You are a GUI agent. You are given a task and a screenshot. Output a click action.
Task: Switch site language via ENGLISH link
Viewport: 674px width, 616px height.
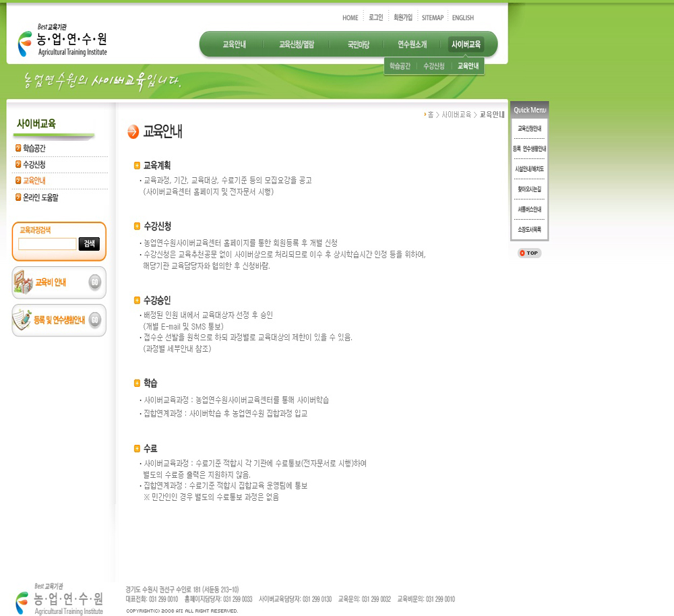coord(462,18)
